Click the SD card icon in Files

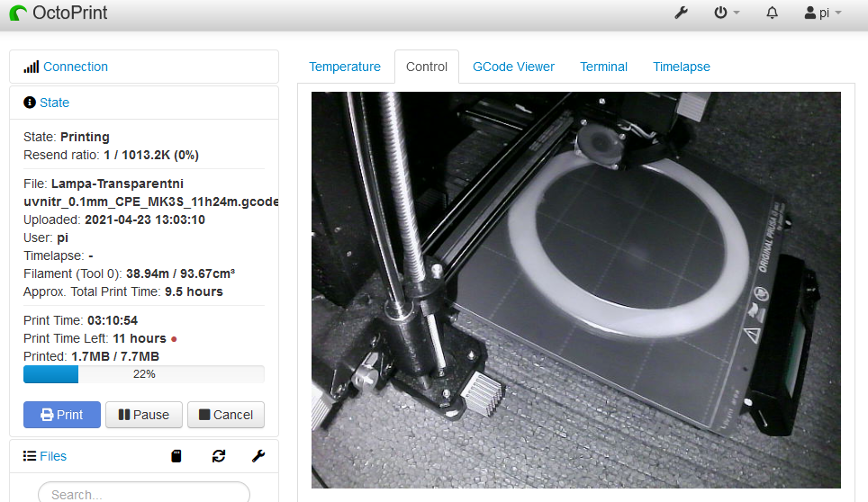click(176, 456)
